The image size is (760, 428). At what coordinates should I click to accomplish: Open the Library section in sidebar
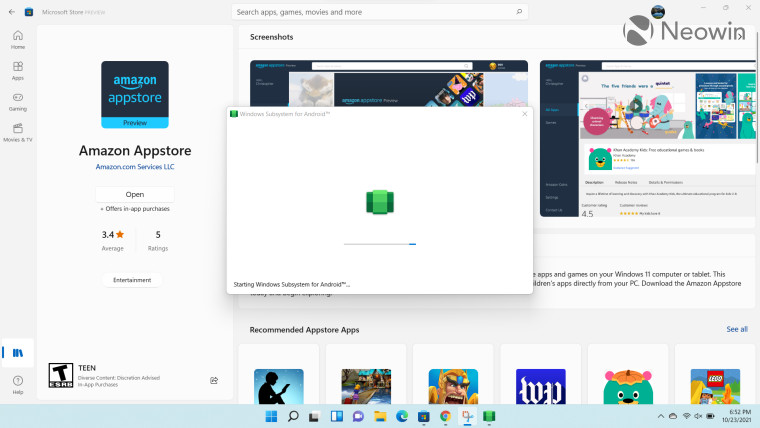tap(18, 352)
